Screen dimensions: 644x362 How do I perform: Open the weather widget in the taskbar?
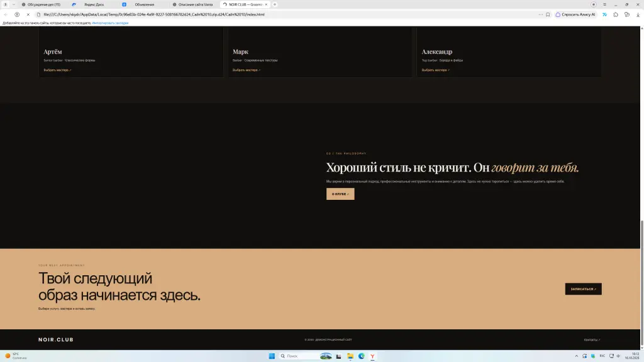tap(16, 356)
